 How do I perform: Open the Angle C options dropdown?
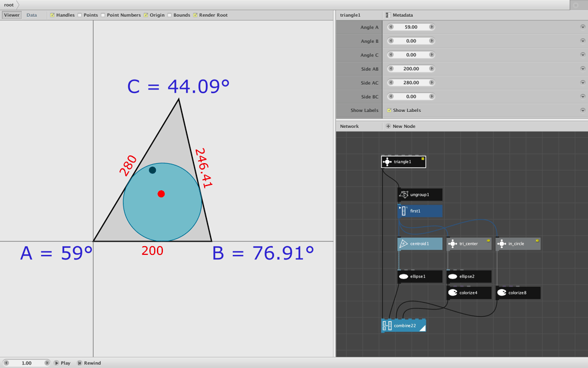click(x=583, y=55)
